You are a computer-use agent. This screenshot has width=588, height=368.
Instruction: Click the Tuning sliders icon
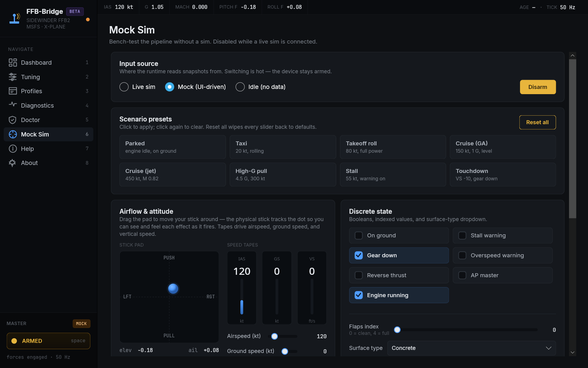13,77
